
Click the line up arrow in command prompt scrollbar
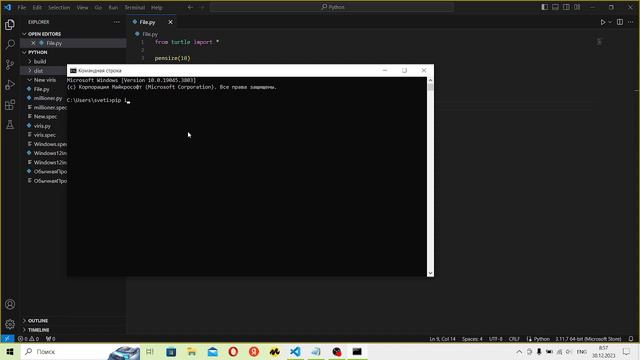430,80
